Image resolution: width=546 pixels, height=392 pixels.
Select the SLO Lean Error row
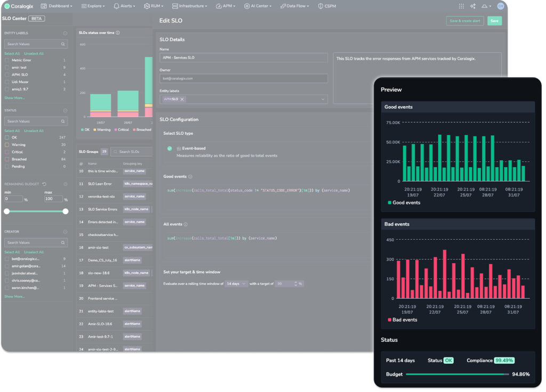click(x=115, y=184)
